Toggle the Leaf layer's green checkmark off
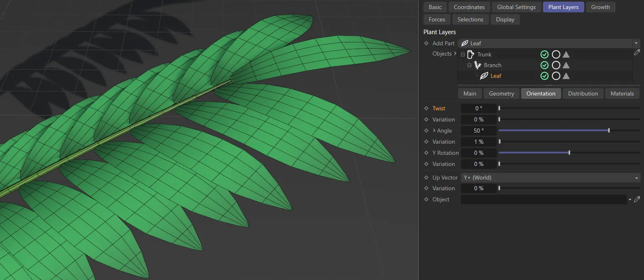This screenshot has height=280, width=644. 544,76
